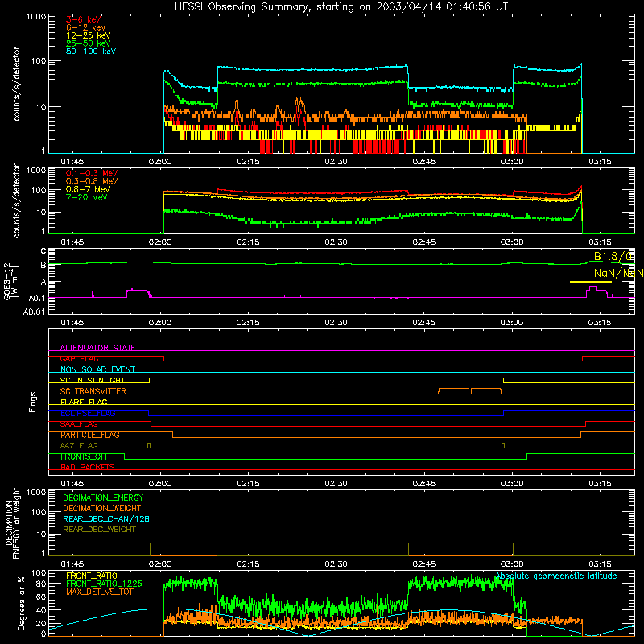
Task: Select the AAZ_FLAG label
Action: click(x=79, y=445)
